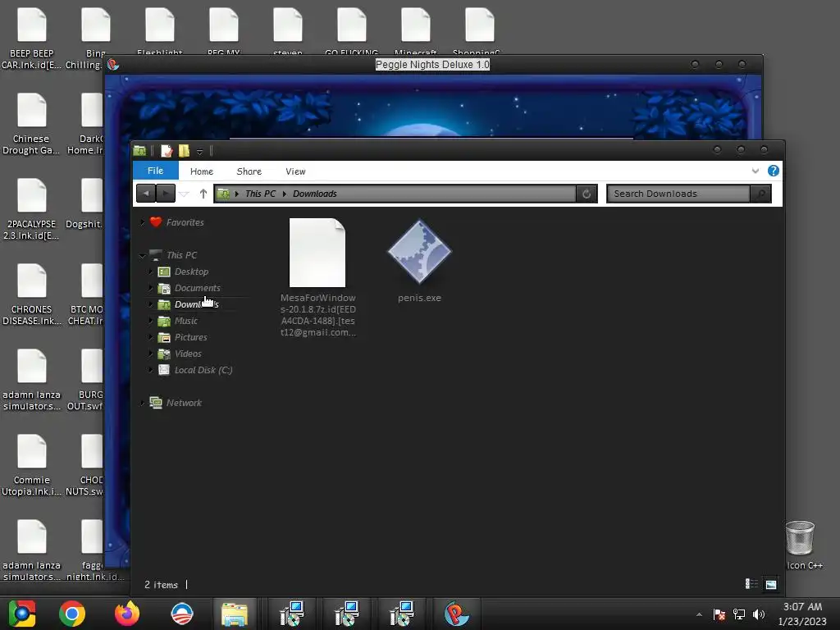The height and width of the screenshot is (630, 840).
Task: Expand the Videos tree arrow
Action: click(151, 354)
